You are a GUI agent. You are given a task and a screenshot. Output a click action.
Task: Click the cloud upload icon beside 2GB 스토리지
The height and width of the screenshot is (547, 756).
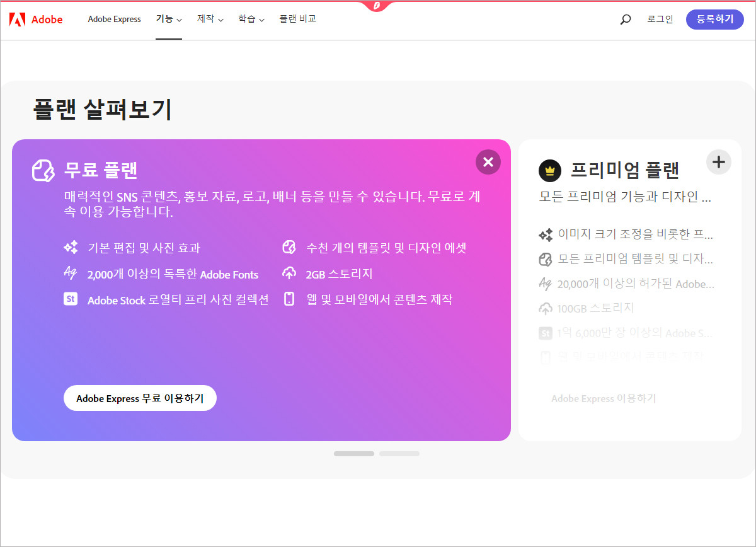(289, 273)
